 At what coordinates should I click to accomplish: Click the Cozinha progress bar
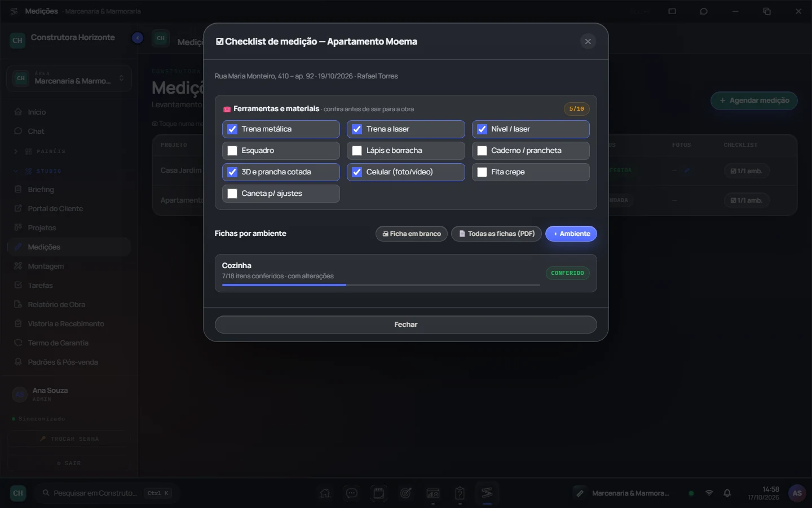point(381,285)
